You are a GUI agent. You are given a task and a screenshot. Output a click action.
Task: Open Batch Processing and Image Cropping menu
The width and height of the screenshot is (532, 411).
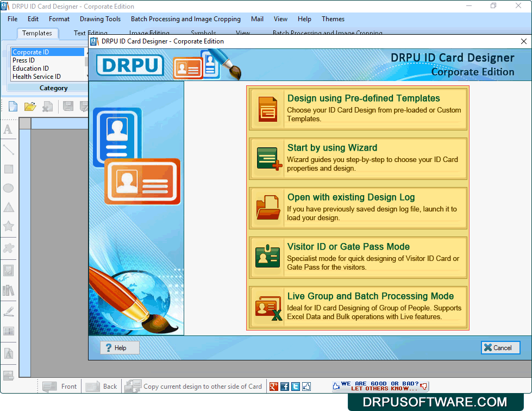click(x=186, y=19)
